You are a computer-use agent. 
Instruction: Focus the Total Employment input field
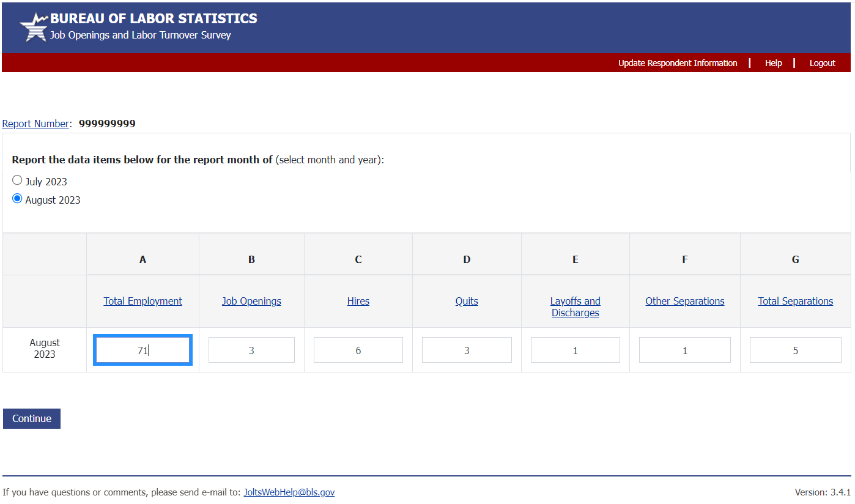click(x=142, y=350)
